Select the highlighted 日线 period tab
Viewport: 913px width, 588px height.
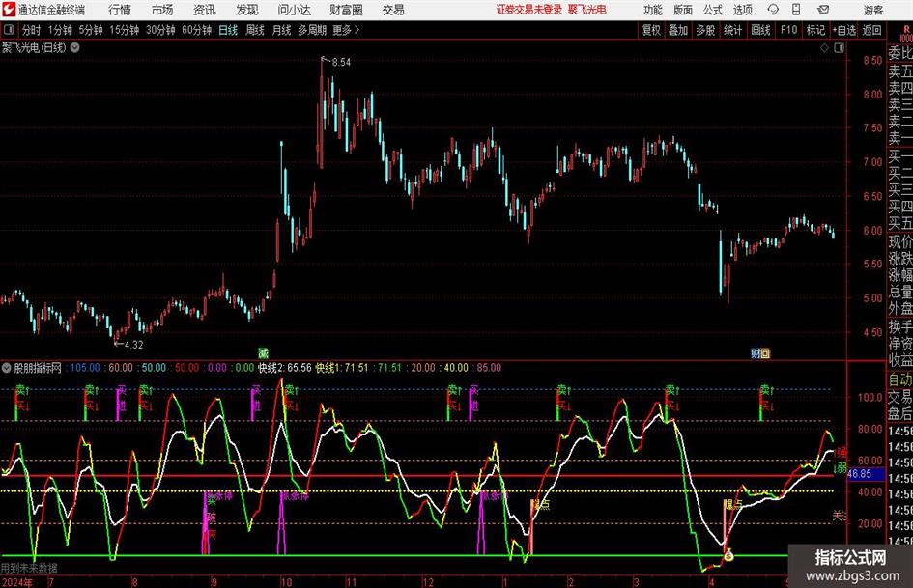pos(228,30)
